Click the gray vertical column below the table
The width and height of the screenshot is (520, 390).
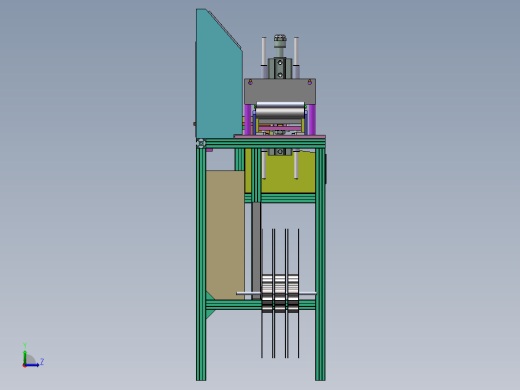pos(256,250)
